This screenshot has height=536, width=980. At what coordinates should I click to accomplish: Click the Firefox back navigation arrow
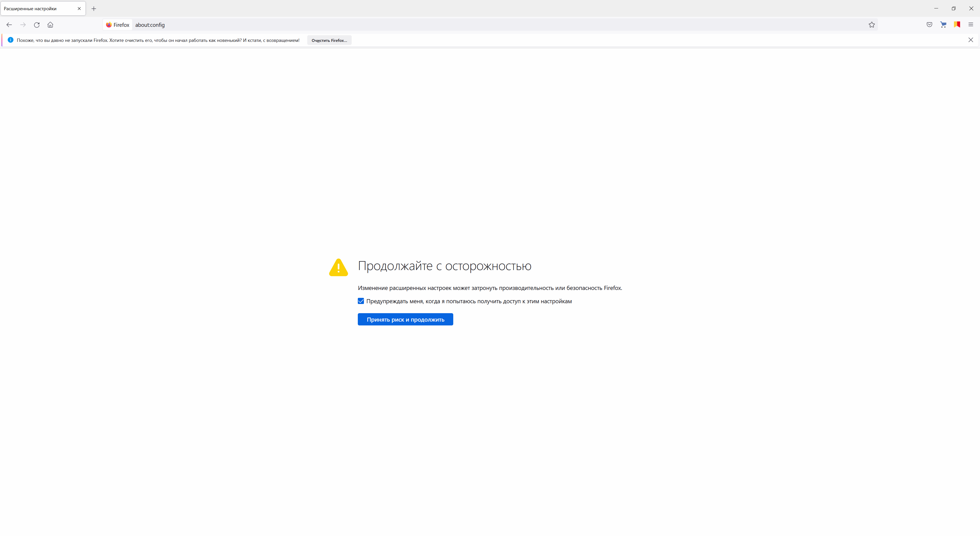(x=9, y=25)
